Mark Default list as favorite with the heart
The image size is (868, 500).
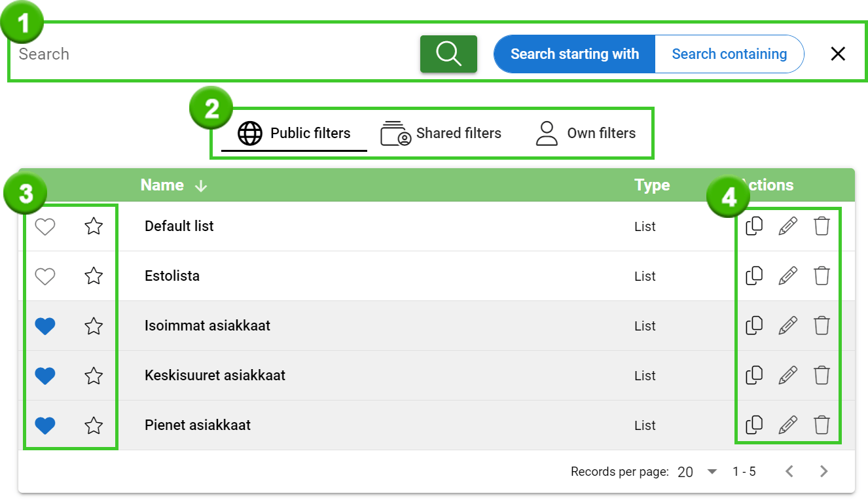(45, 226)
